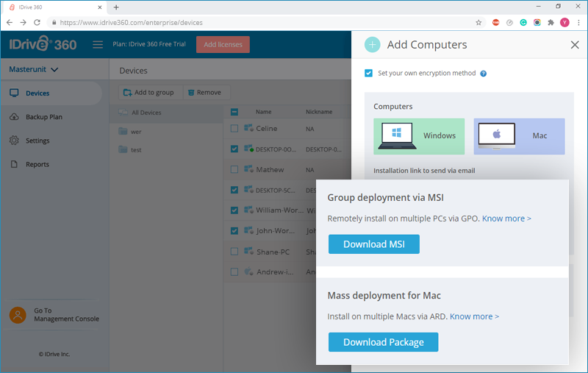Click Download Package button

point(383,342)
